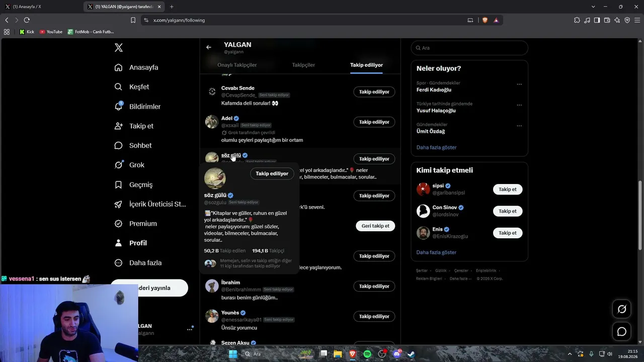
Task: Show hidden system tray icons
Action: pos(569,354)
